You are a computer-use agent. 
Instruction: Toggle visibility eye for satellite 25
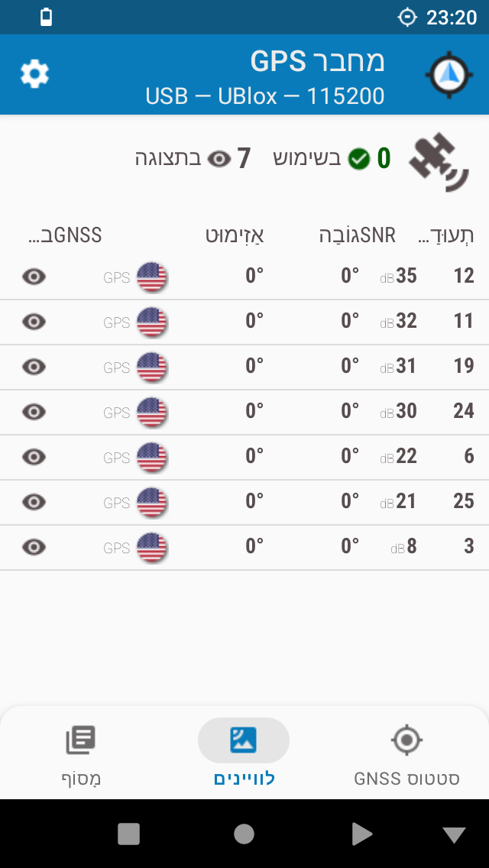(34, 502)
